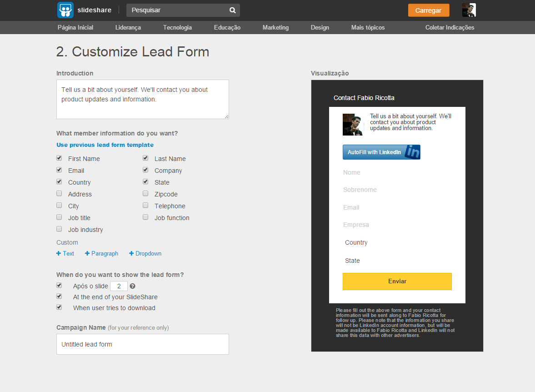Image resolution: width=535 pixels, height=392 pixels.
Task: Uncheck the First Name checkbox
Action: pyautogui.click(x=59, y=158)
